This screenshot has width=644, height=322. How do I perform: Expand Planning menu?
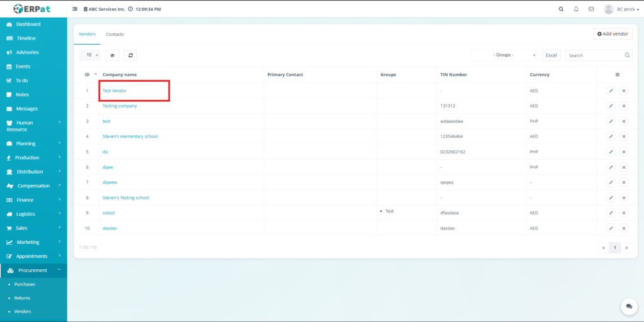pos(33,144)
